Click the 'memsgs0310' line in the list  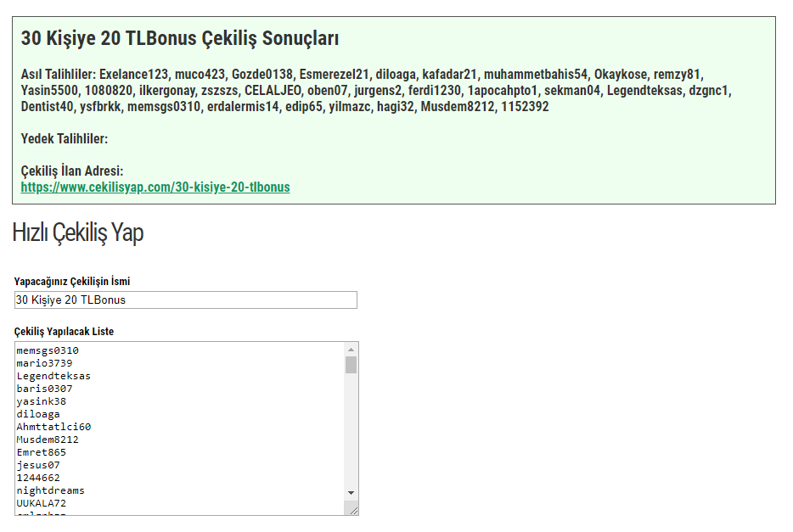pos(48,350)
